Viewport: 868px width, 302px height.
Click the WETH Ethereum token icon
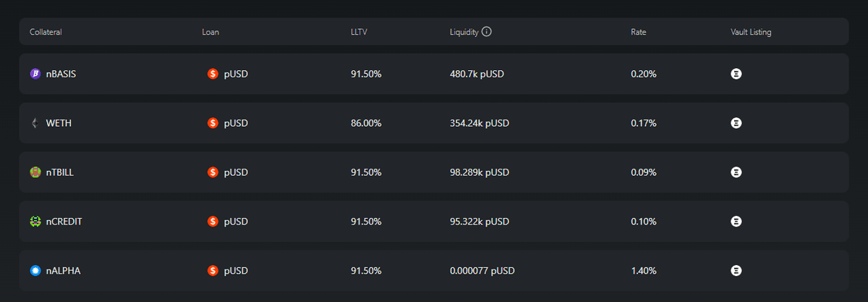[35, 123]
